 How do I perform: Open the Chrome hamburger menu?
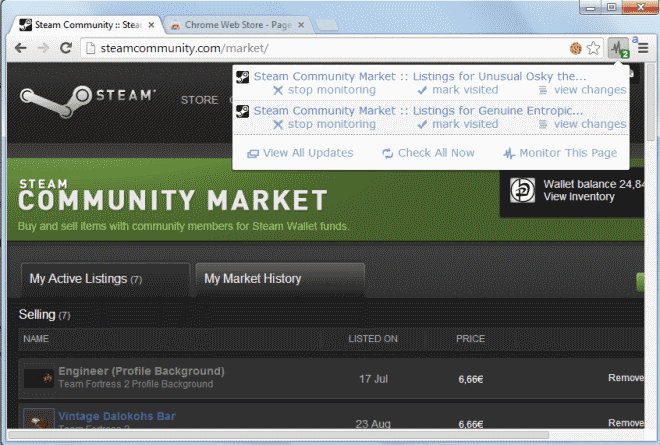[x=643, y=48]
